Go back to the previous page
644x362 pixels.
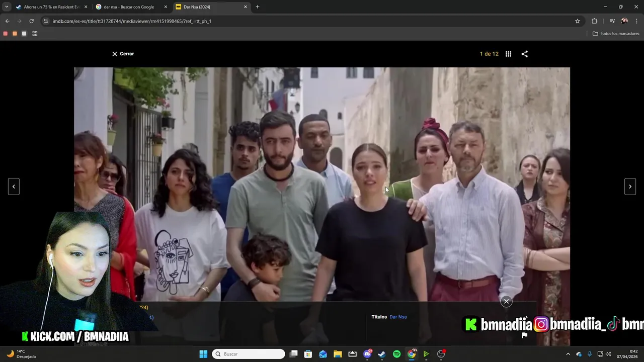coord(7,21)
